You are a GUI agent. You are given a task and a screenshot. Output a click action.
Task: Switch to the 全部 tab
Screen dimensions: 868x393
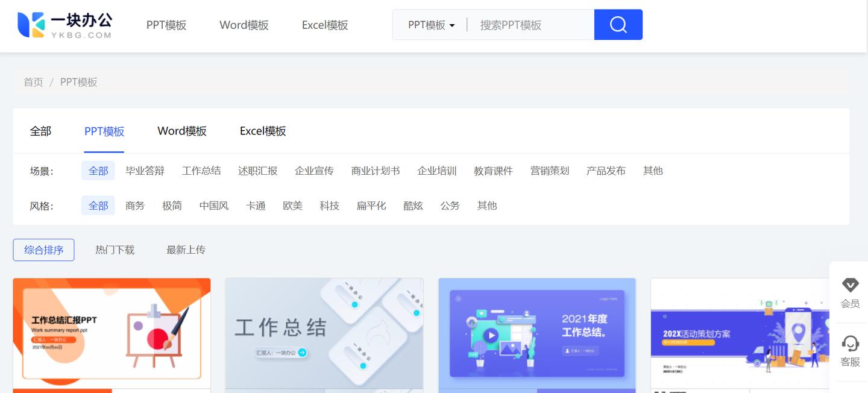40,131
